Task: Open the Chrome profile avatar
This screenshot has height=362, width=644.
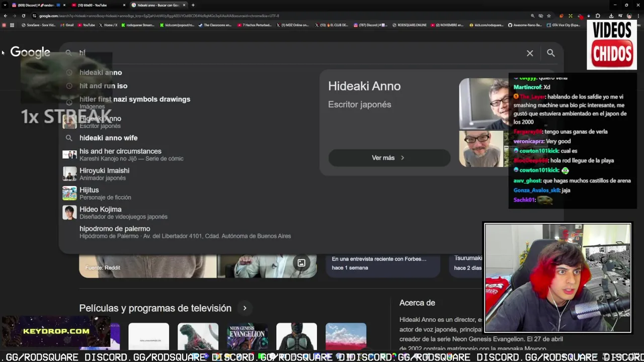Action: [629, 16]
